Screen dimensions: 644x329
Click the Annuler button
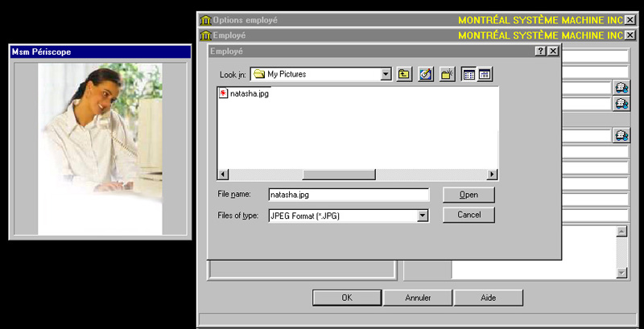[417, 298]
